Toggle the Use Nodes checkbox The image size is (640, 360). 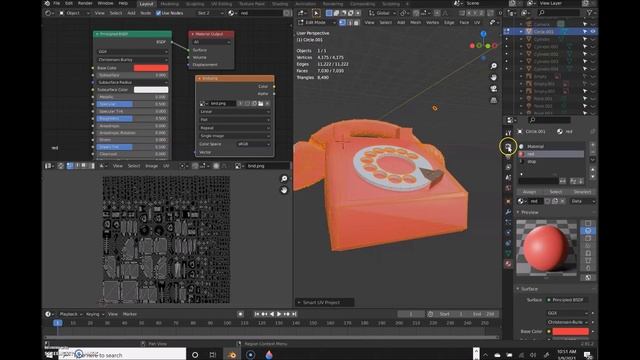158,13
